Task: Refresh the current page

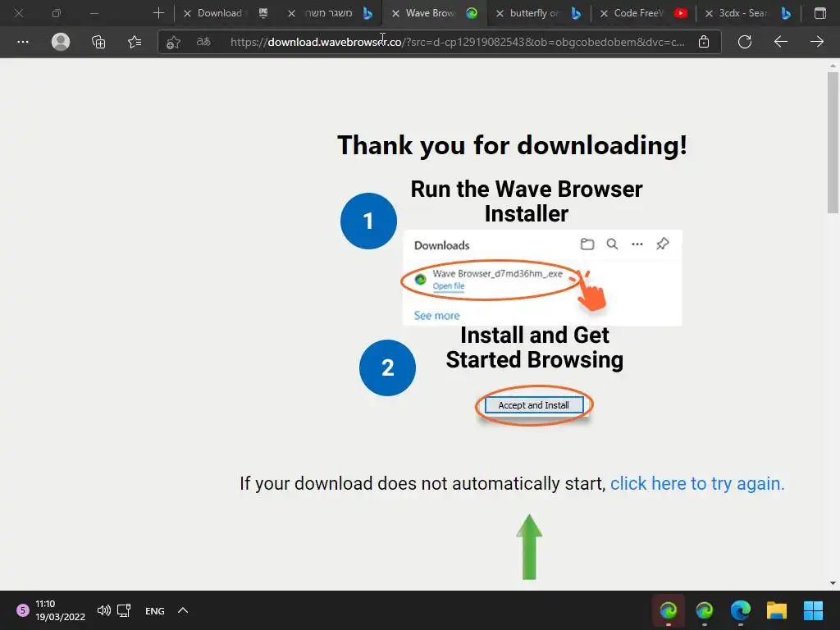Action: pyautogui.click(x=745, y=42)
